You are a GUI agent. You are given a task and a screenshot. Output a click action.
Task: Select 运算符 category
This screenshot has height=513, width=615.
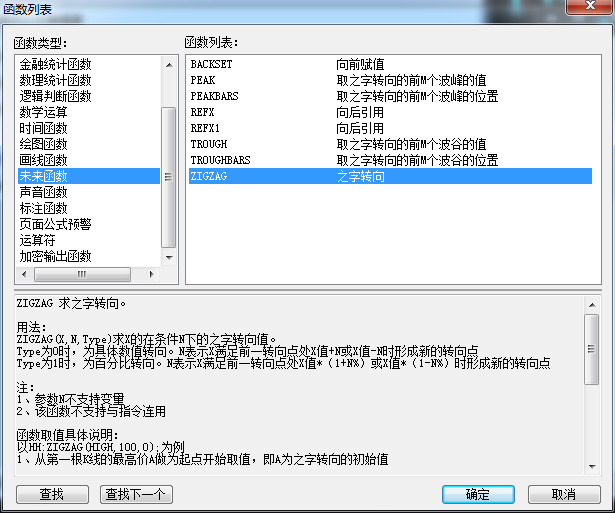coord(89,240)
